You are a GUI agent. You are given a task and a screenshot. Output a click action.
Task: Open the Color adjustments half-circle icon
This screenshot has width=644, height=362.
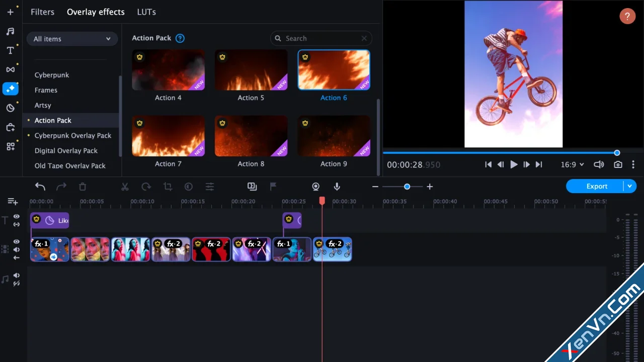189,187
